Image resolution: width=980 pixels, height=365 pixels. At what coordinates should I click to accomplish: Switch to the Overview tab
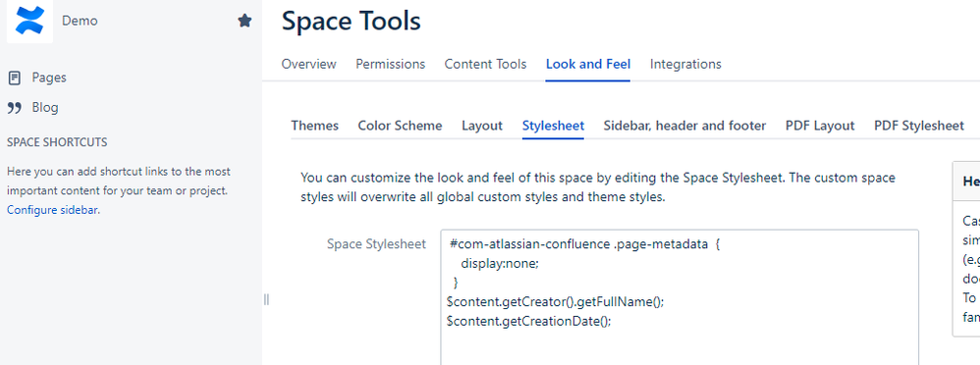(308, 64)
